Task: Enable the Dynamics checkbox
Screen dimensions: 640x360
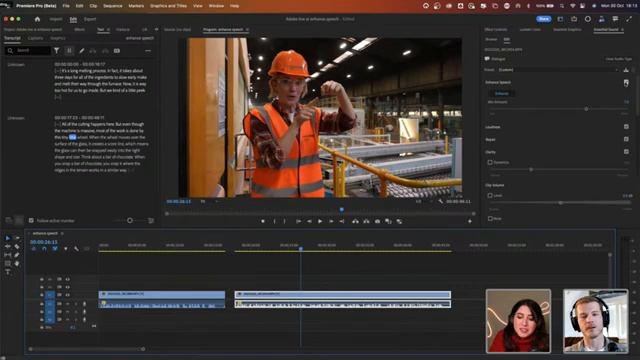Action: 490,162
